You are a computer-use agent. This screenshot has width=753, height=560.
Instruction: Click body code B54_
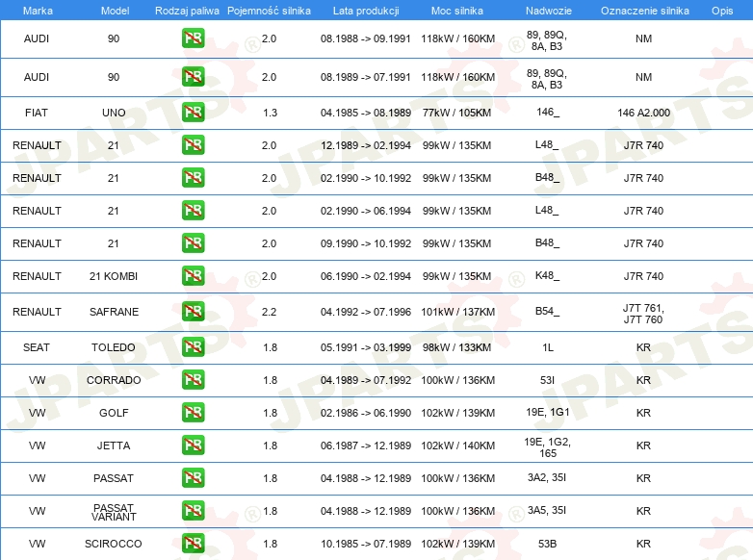point(548,312)
